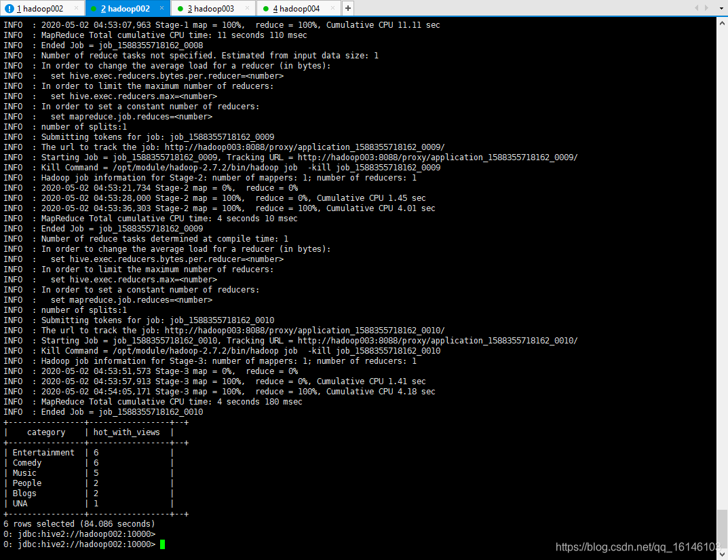Click the 04:53:07,963 Stage-1 progress line
728x560 pixels.
(x=221, y=25)
